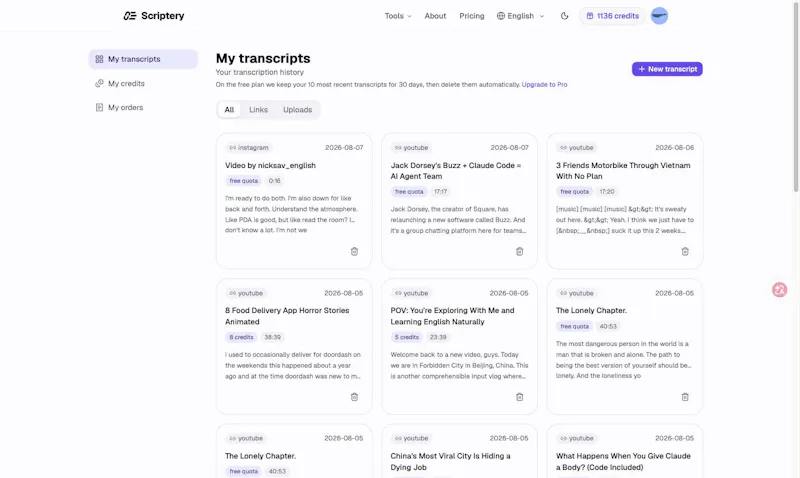Image resolution: width=800 pixels, height=478 pixels.
Task: Click the 5 credits badge
Action: (407, 337)
